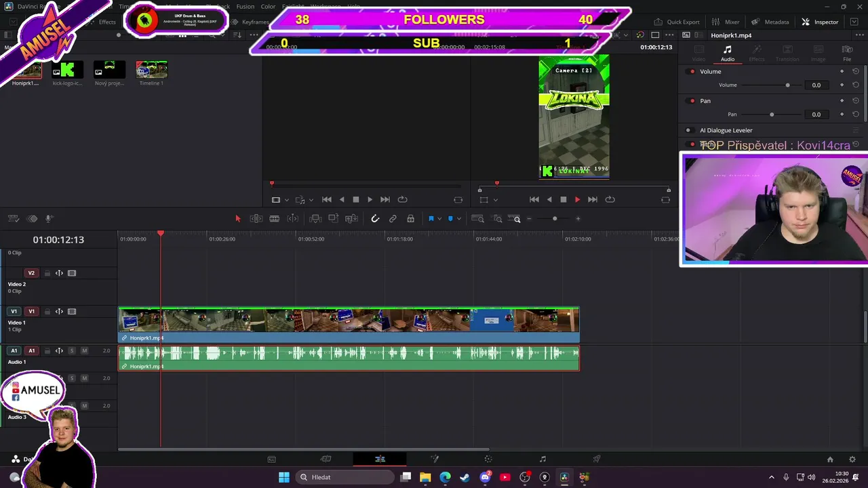Viewport: 868px width, 488px height.
Task: Play the timeline viewer with red play button
Action: (577, 199)
